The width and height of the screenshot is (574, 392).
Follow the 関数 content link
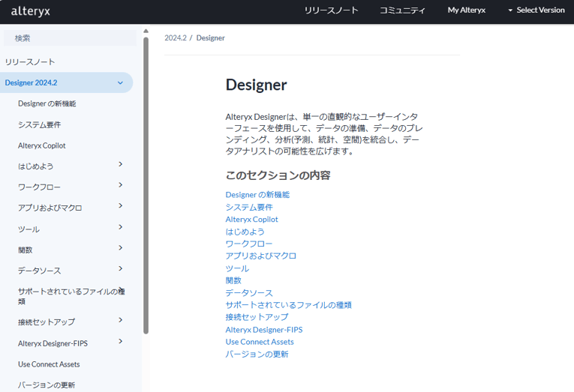pyautogui.click(x=233, y=281)
